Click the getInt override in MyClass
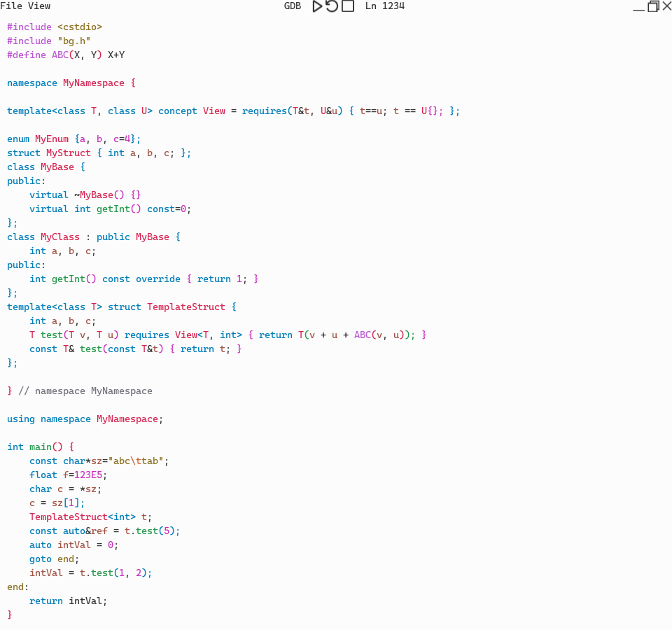This screenshot has width=672, height=630. click(x=69, y=279)
